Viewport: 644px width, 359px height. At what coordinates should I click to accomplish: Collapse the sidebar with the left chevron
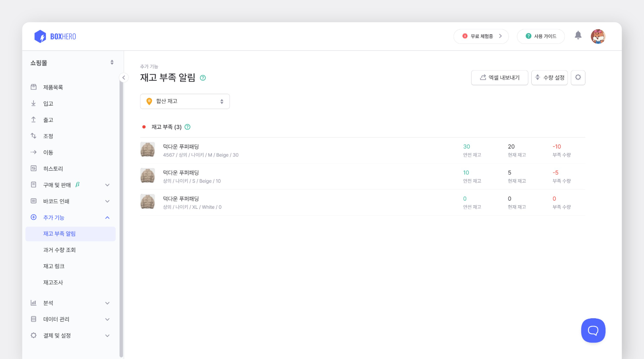point(124,77)
